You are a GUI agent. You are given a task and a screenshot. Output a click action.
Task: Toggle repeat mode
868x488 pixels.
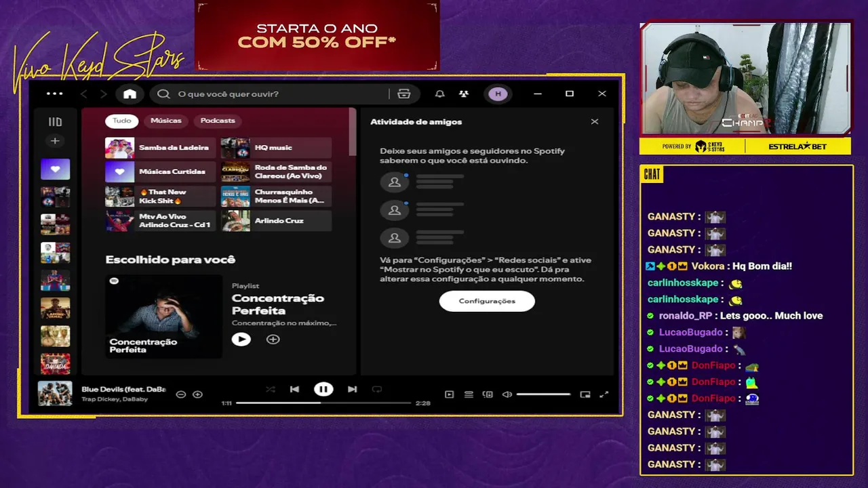click(377, 389)
